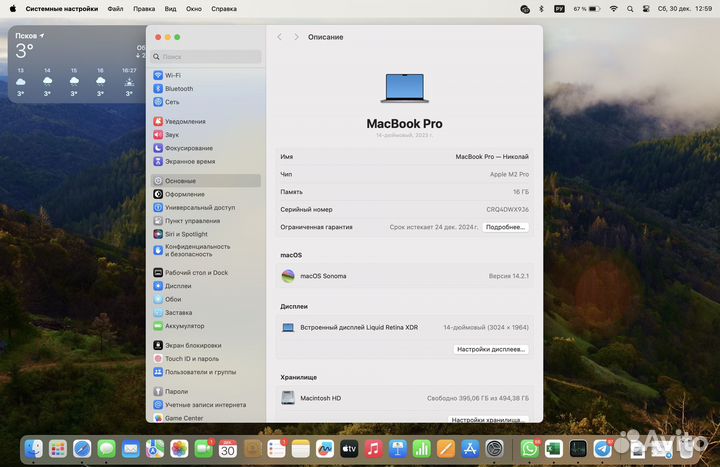Open Telegram from the Dock
720x467 pixels.
pyautogui.click(x=602, y=449)
